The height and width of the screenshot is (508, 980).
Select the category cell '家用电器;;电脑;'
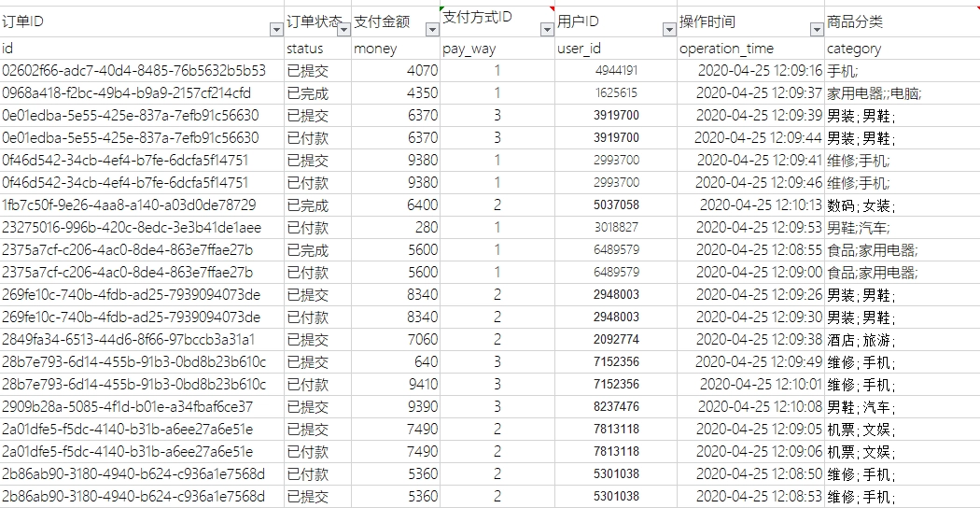pyautogui.click(x=903, y=93)
